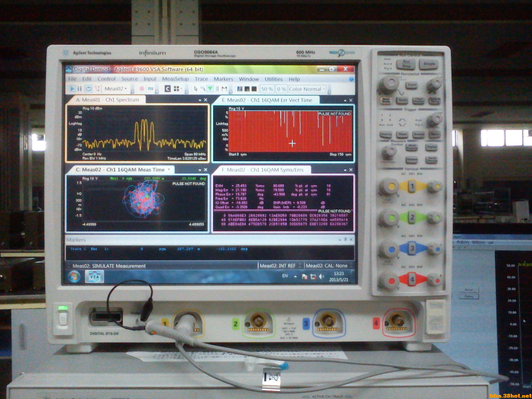
Task: Click the single-sweep icon next to Restart
Action: pos(97,89)
